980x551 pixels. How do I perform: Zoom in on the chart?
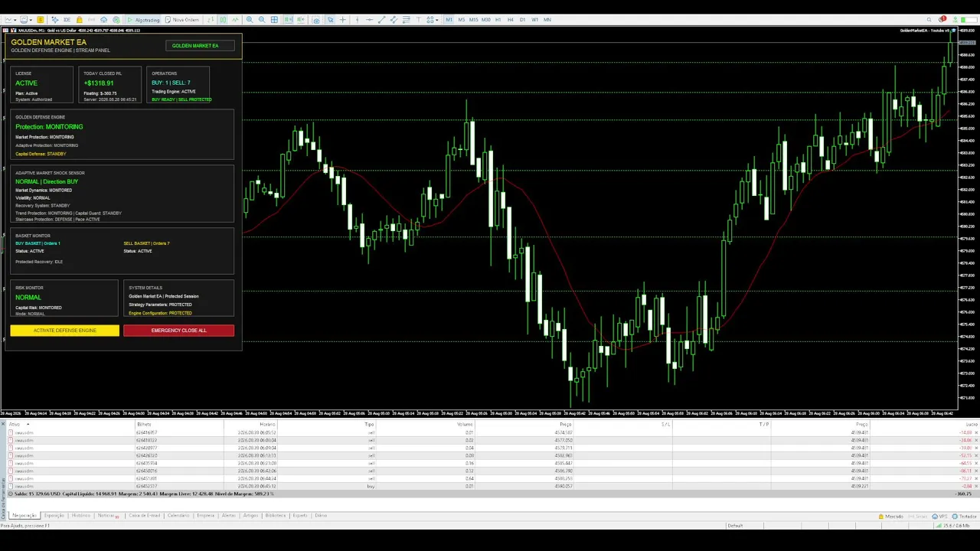click(250, 20)
